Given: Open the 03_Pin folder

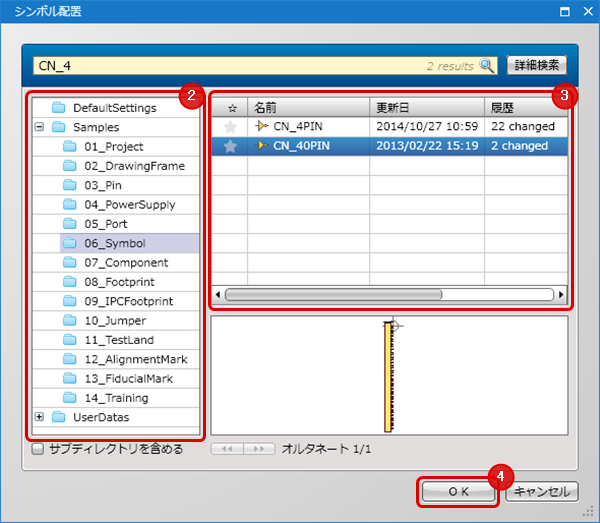Looking at the screenshot, I should click(93, 185).
